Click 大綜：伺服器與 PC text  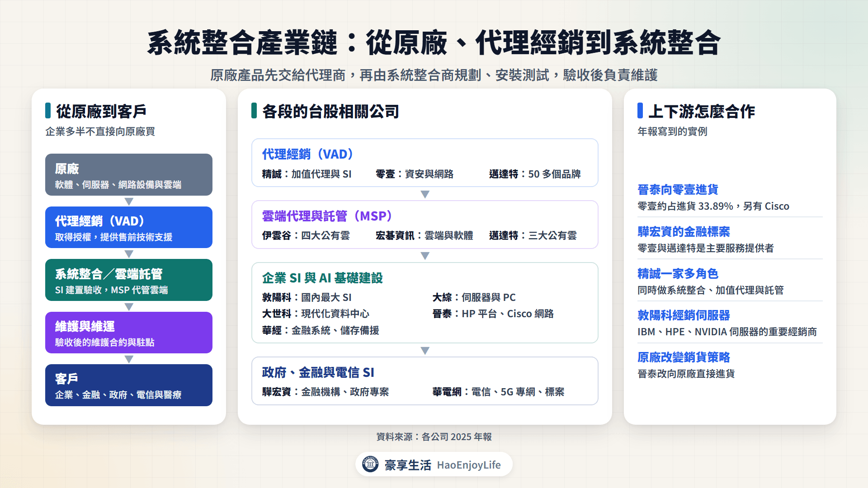point(474,297)
